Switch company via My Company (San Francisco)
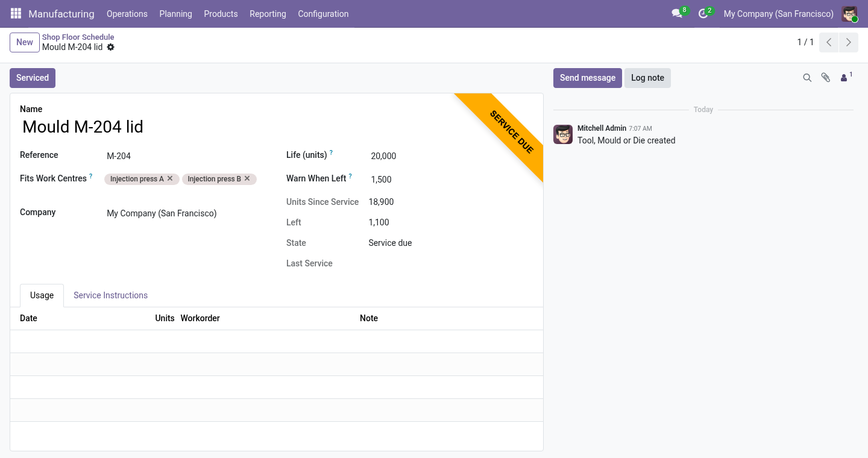The height and width of the screenshot is (458, 868). [779, 14]
